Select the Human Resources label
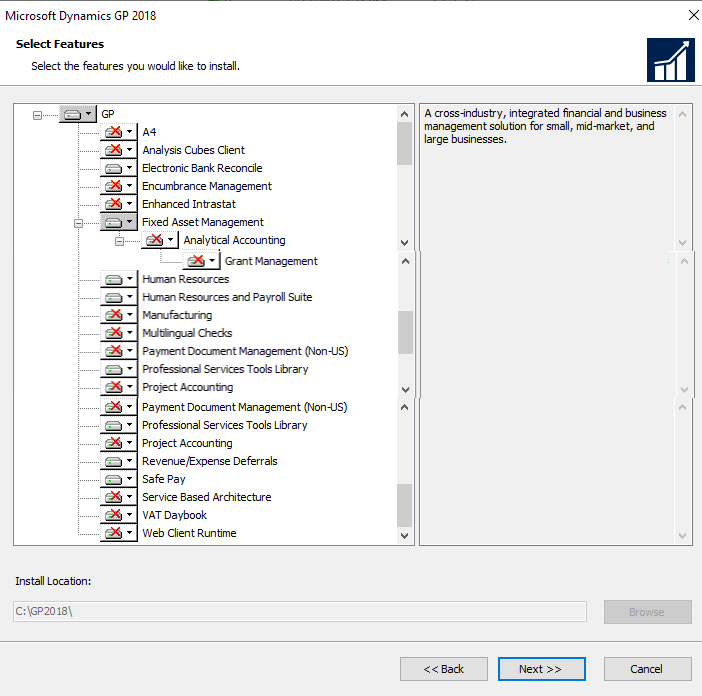702x696 pixels. tap(185, 279)
